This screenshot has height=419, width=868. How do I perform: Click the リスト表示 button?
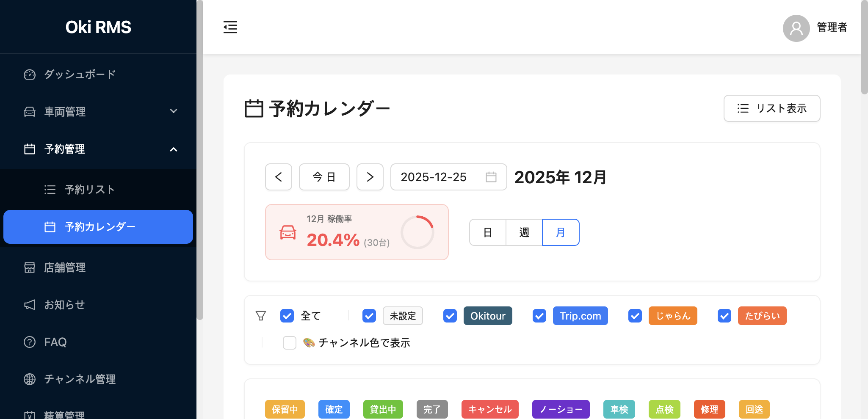772,108
